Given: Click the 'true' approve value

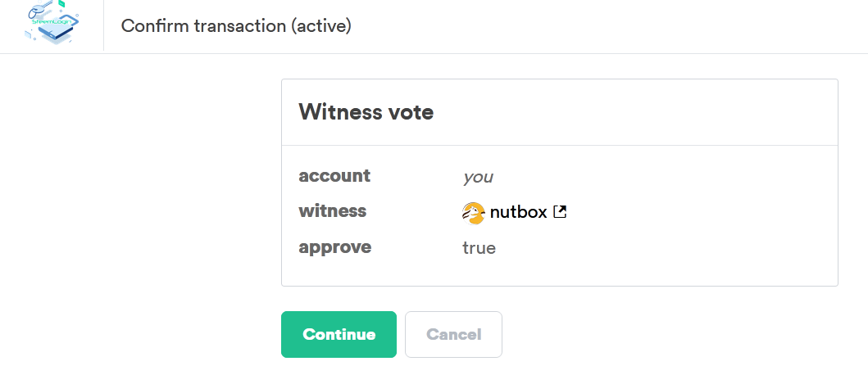Looking at the screenshot, I should [x=479, y=247].
